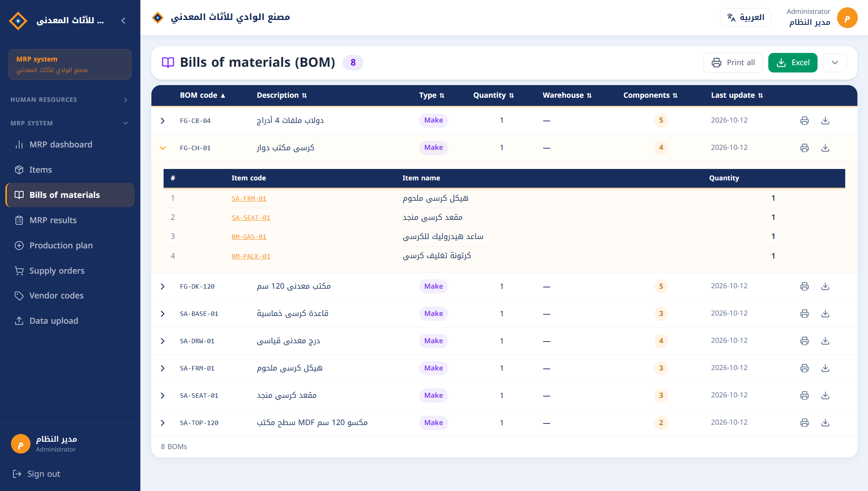
Task: Open the dropdown next to Excel
Action: (835, 63)
